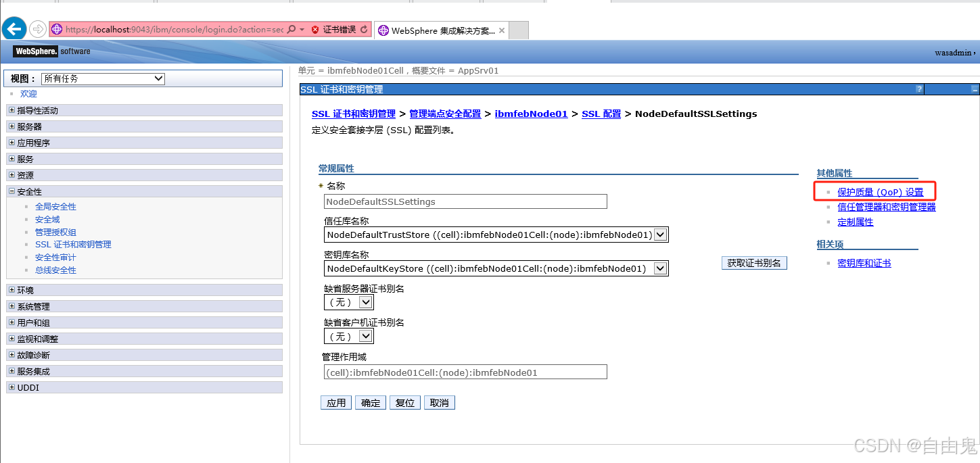Click the 确定 button
This screenshot has width=980, height=463.
(x=371, y=403)
